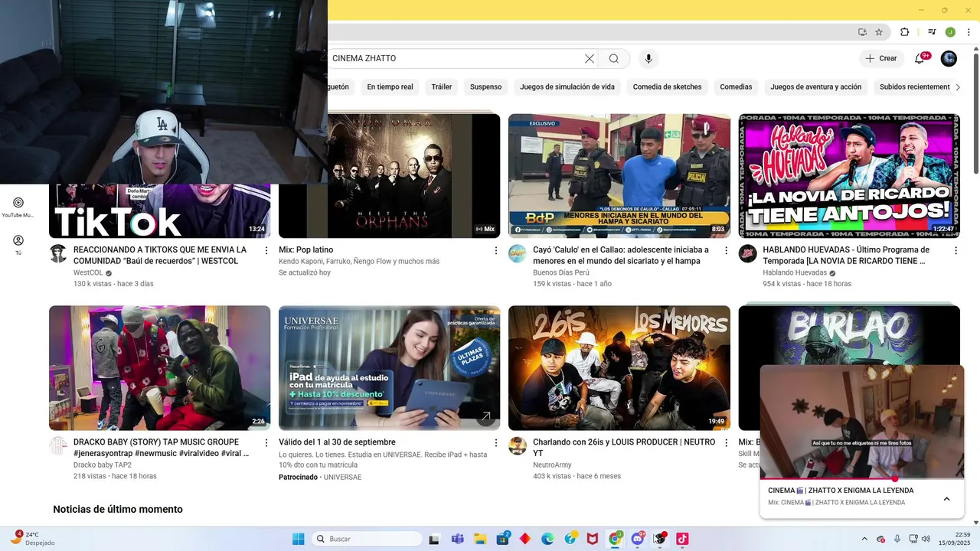Open the DRACKO BABY video thumbnail
980x551 pixels.
coord(160,368)
